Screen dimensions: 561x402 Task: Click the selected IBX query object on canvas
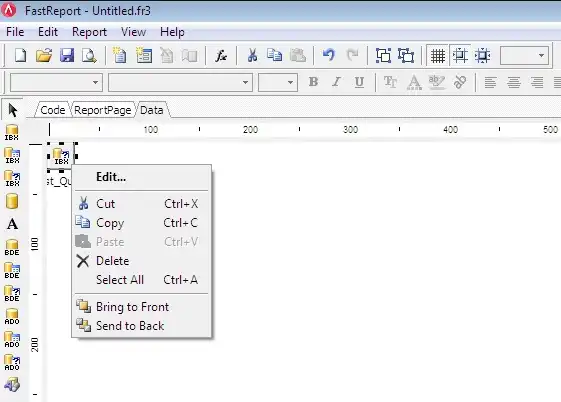(x=61, y=156)
